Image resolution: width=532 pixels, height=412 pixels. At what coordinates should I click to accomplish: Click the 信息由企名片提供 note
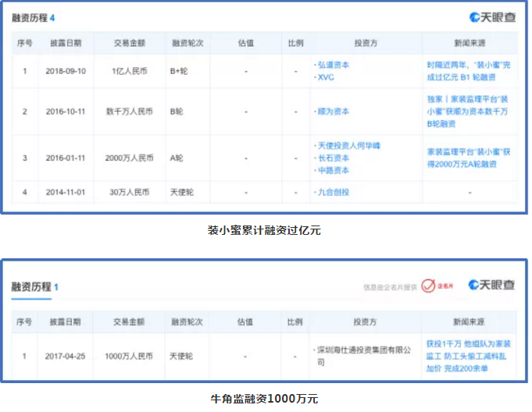click(390, 287)
